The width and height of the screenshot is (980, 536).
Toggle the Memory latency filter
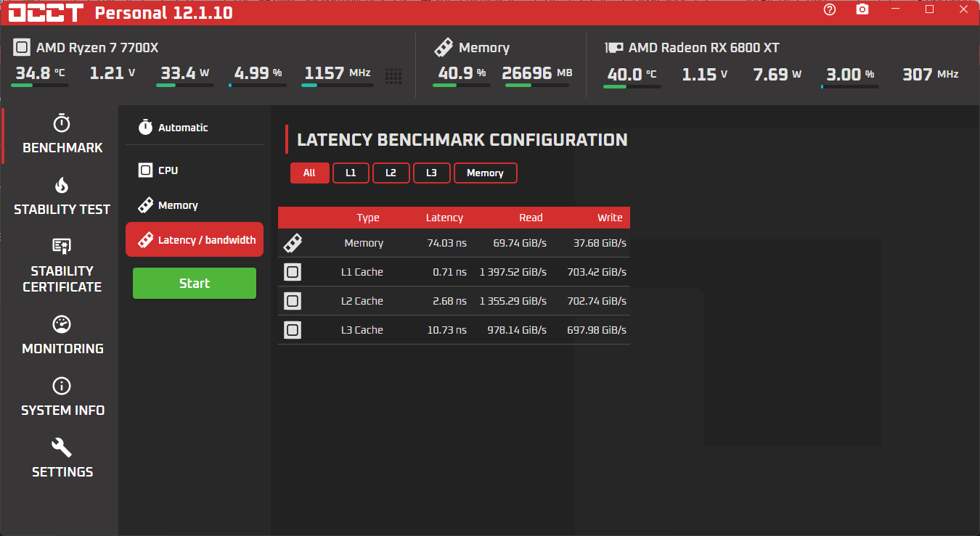[485, 173]
